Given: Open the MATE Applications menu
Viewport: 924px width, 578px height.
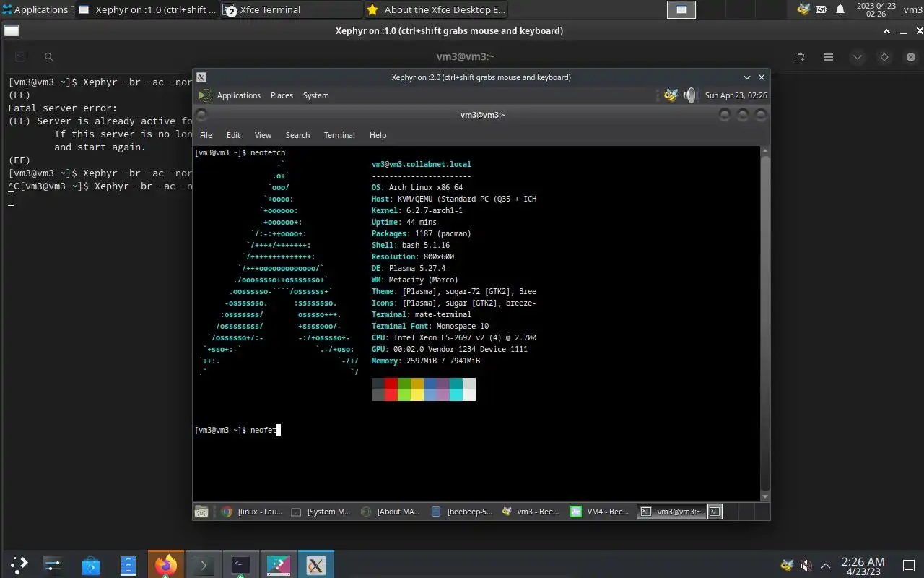Looking at the screenshot, I should tap(238, 95).
